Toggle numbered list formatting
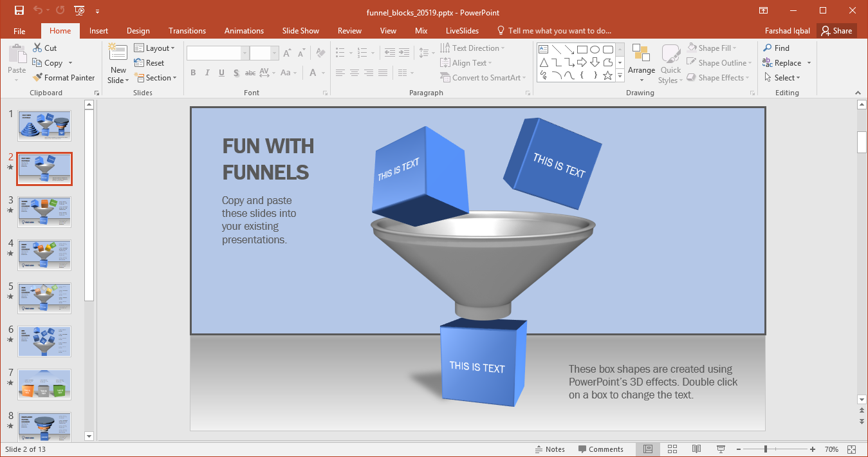 pos(362,52)
